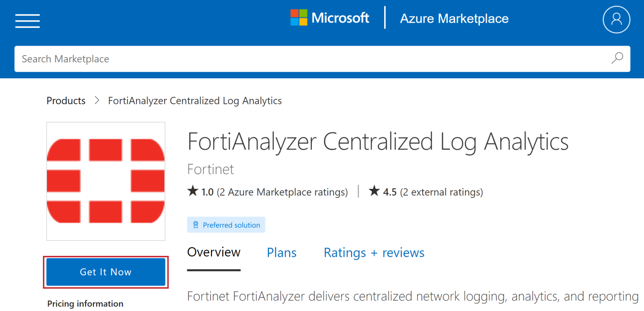Click the FortiAnalyzer Centralized Log Analytics heading
The height and width of the screenshot is (311, 644).
tap(378, 141)
